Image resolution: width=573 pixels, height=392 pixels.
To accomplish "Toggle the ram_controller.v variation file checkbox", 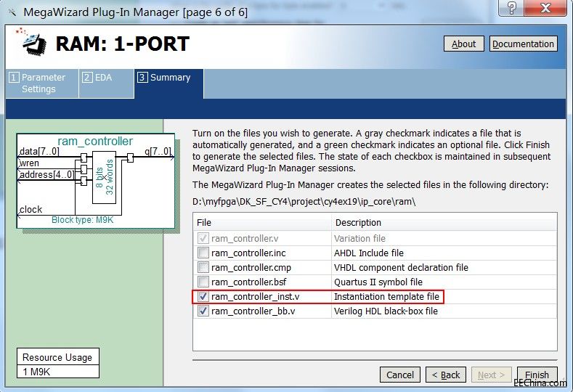I will click(203, 238).
